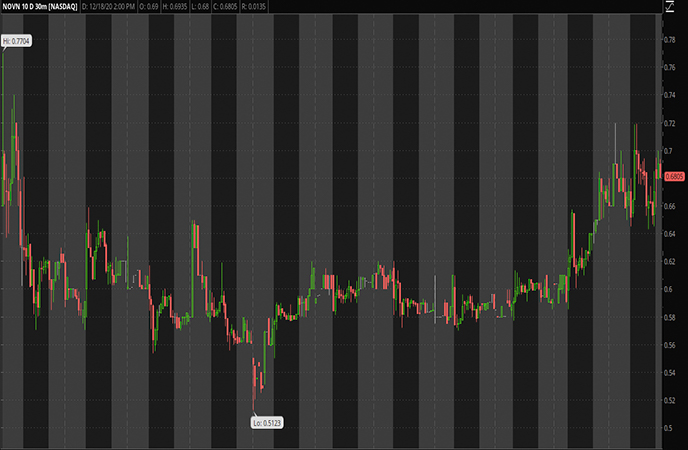Screen dimensions: 688x450
Task: Click the Hi: 0.7704 price bubble
Action: (x=17, y=40)
